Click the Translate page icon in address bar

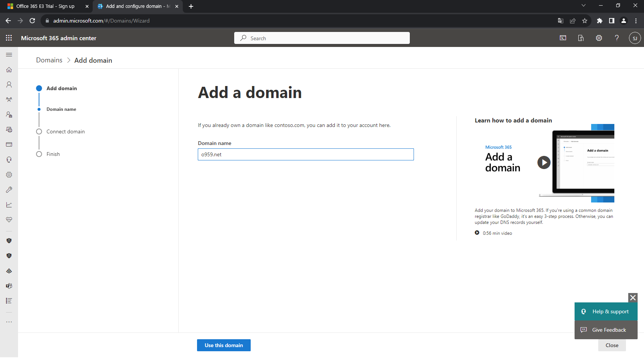(x=561, y=21)
